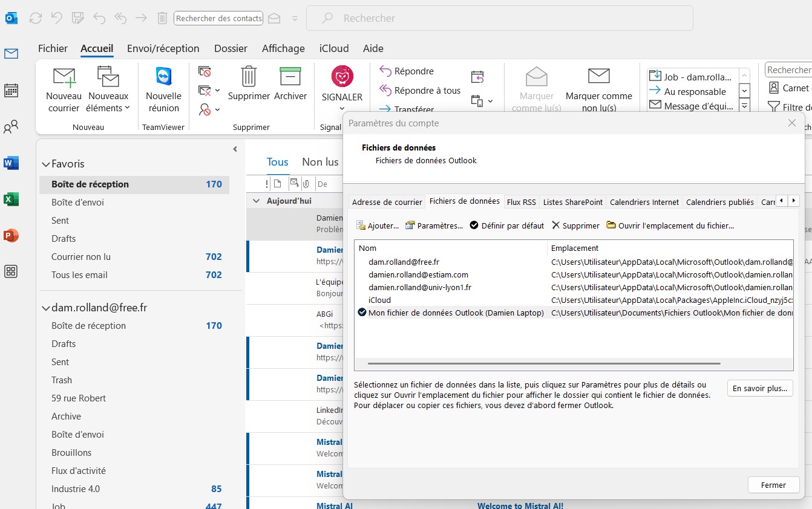The height and width of the screenshot is (509, 812).
Task: Open the More apps grid icon
Action: [x=11, y=271]
